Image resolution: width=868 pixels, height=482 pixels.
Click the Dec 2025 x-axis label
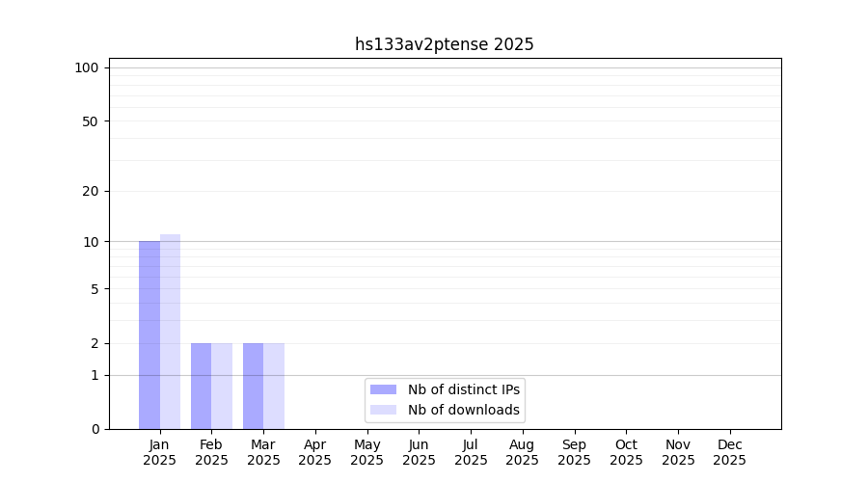tap(729, 452)
